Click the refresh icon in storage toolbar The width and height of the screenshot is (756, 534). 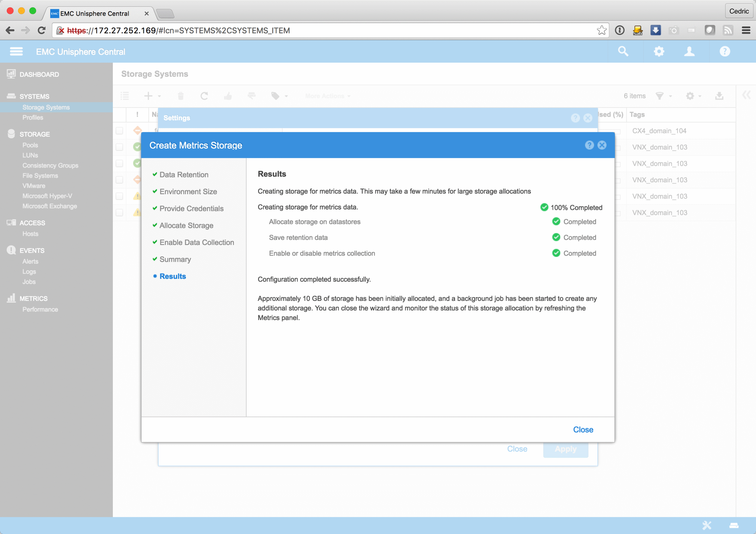[204, 96]
